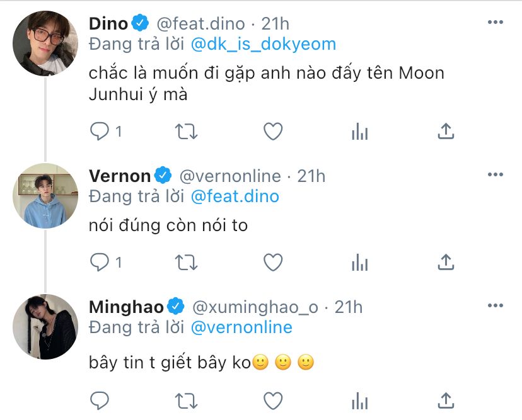522x420 pixels.
Task: Show analytics for Minghao's tweet
Action: pyautogui.click(x=359, y=399)
